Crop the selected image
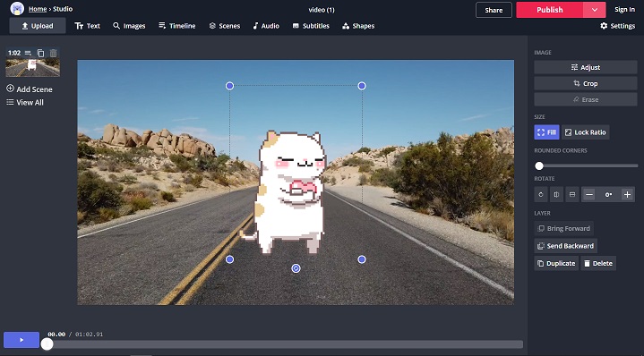This screenshot has height=356, width=644. [586, 83]
